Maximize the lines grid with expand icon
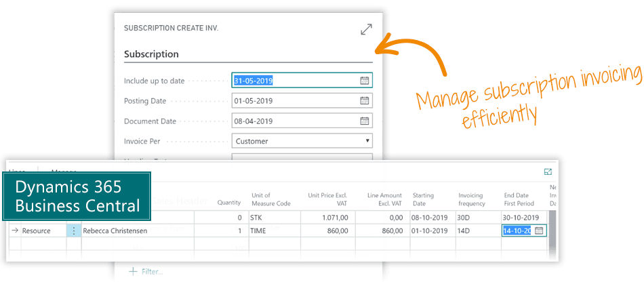Screen dimensions: 644x284 click(x=548, y=172)
